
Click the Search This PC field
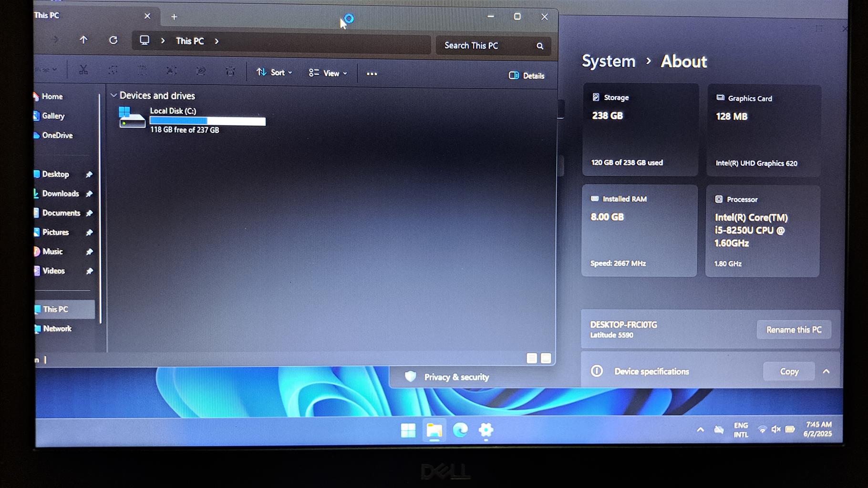click(484, 46)
